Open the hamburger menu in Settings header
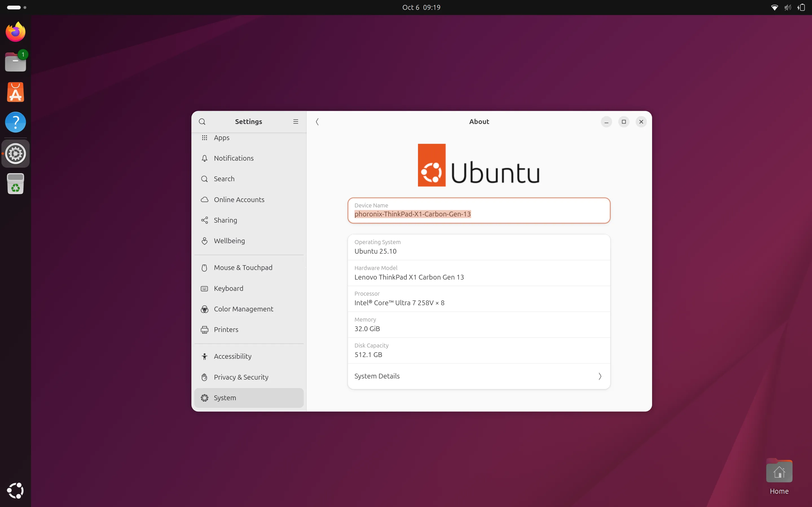The height and width of the screenshot is (507, 812). [x=295, y=121]
